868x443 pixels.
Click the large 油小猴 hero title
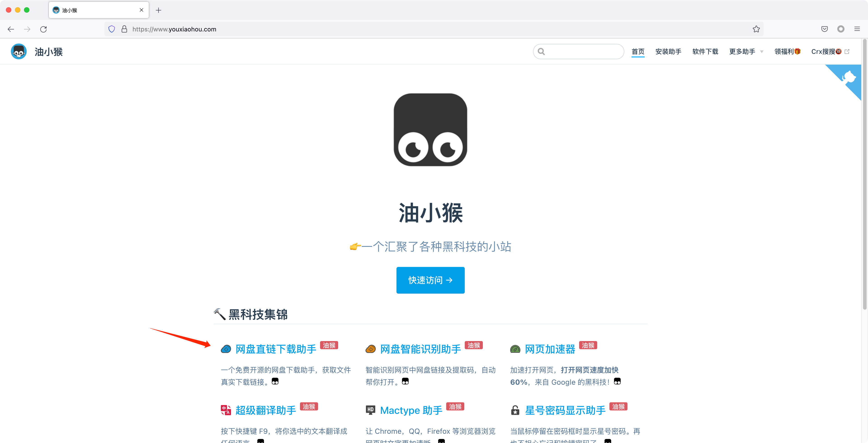point(430,213)
